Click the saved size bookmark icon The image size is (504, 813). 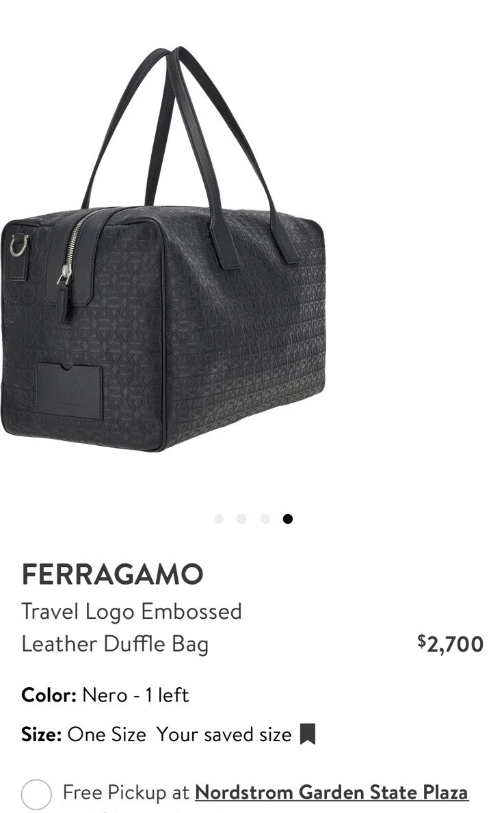pos(308,734)
